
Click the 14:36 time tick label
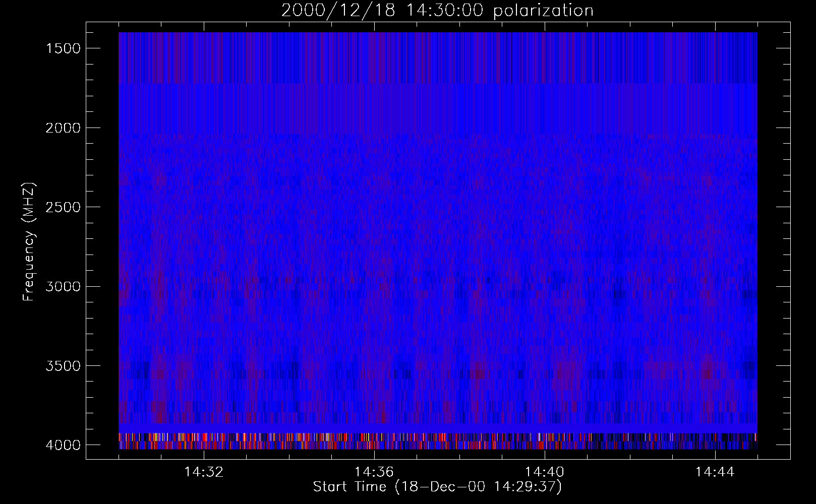click(x=374, y=472)
